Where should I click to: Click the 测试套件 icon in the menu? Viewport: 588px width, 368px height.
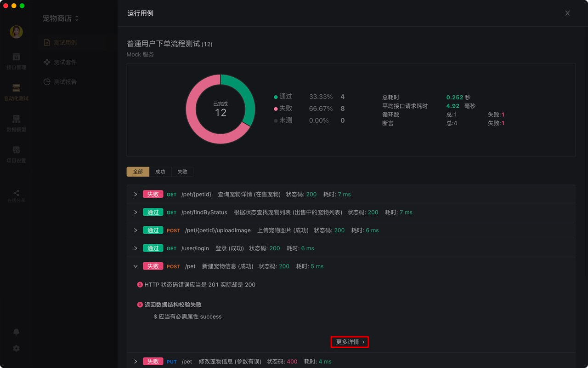coord(47,62)
